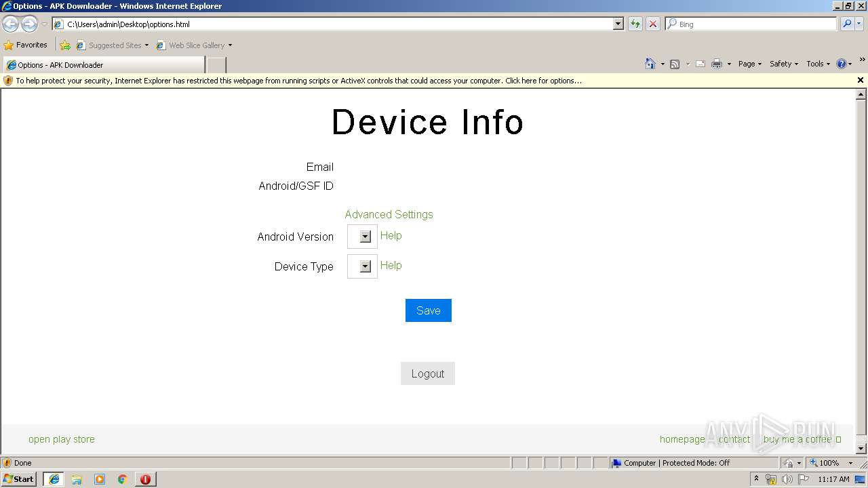Click the RSS feeds icon
The height and width of the screenshot is (488, 868).
[675, 64]
